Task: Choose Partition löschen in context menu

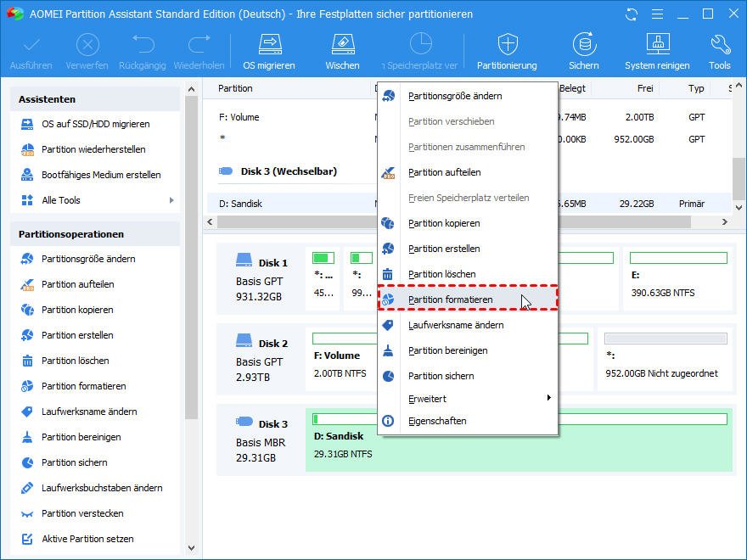Action: pos(468,274)
